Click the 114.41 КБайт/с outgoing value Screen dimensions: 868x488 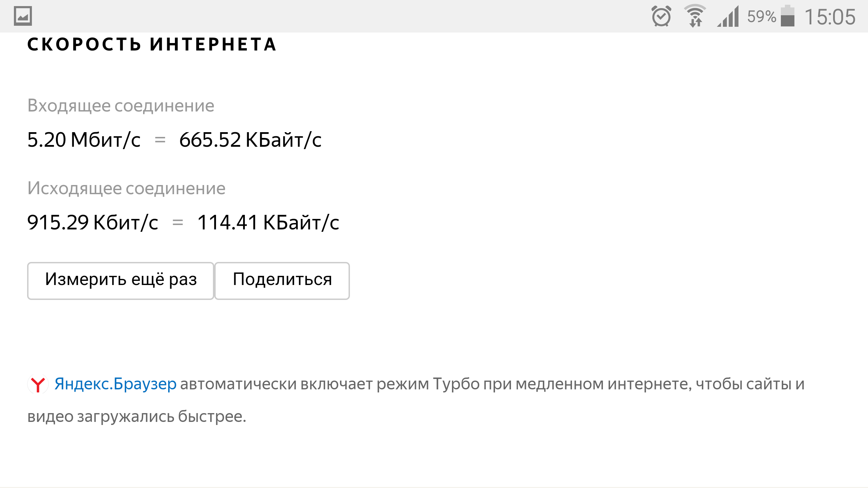(268, 223)
